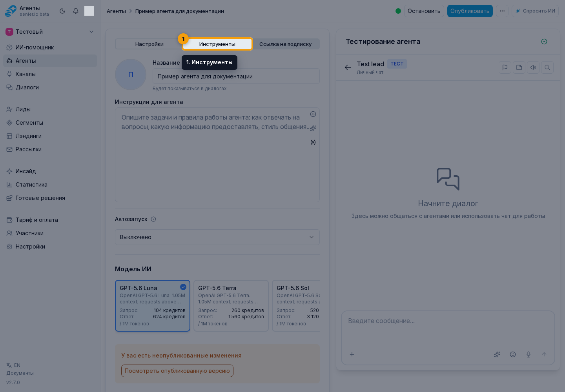Select GPT-5.6 Terra model card
Image resolution: width=565 pixels, height=392 pixels.
pos(231,306)
